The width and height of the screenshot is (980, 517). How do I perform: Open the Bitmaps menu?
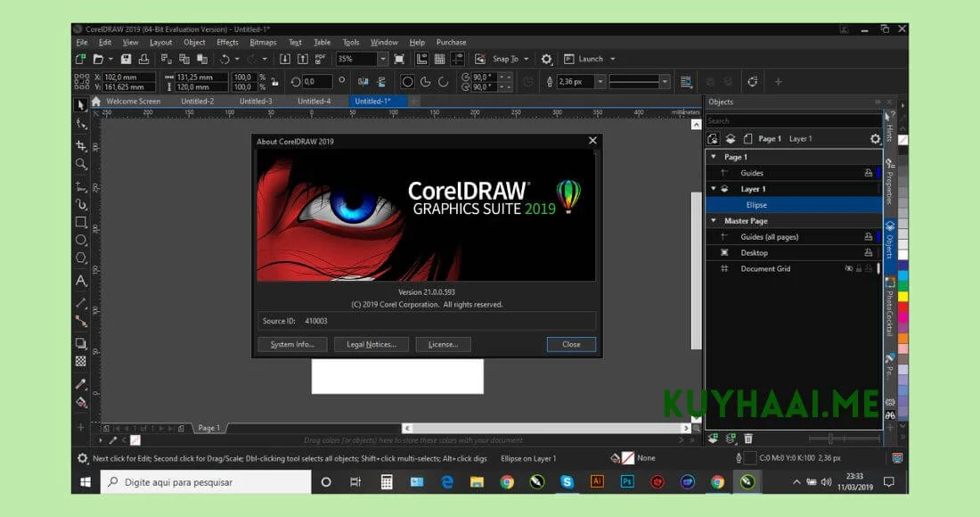coord(263,42)
